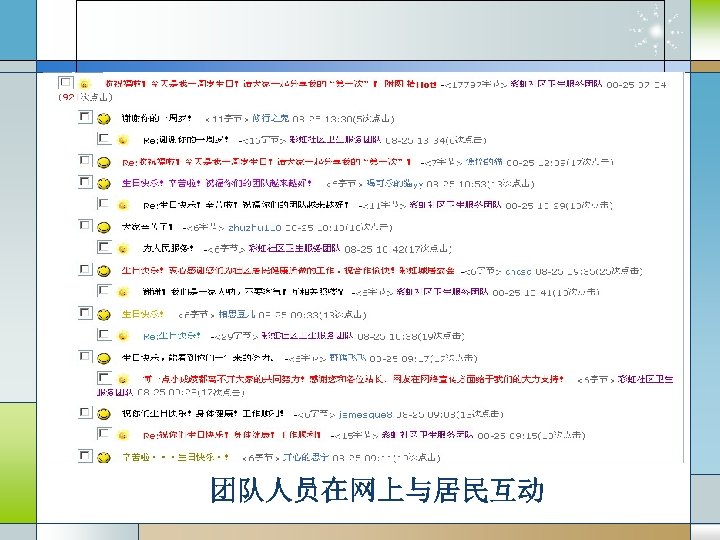Click the caption 团队人员在网上与居民互动
720x540 pixels.
coord(377,490)
